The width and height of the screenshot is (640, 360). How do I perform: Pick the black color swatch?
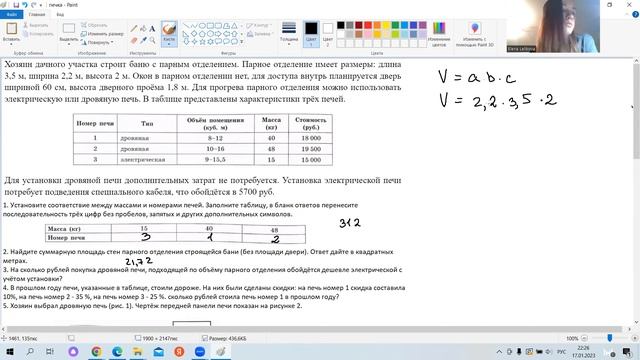point(340,25)
